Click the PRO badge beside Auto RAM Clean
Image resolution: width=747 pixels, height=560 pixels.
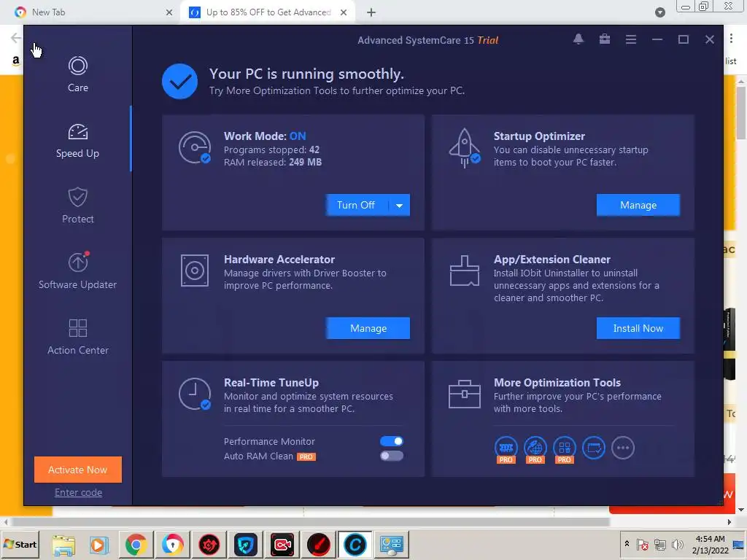click(306, 456)
